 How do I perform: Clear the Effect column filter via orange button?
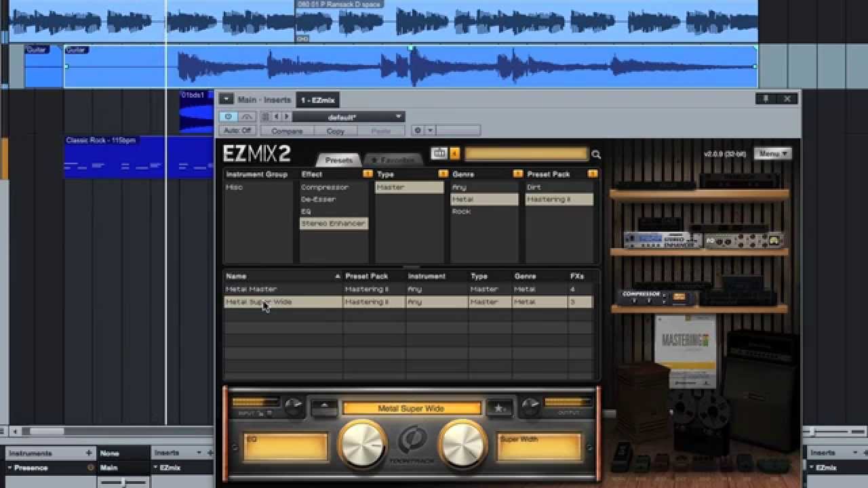coord(368,174)
